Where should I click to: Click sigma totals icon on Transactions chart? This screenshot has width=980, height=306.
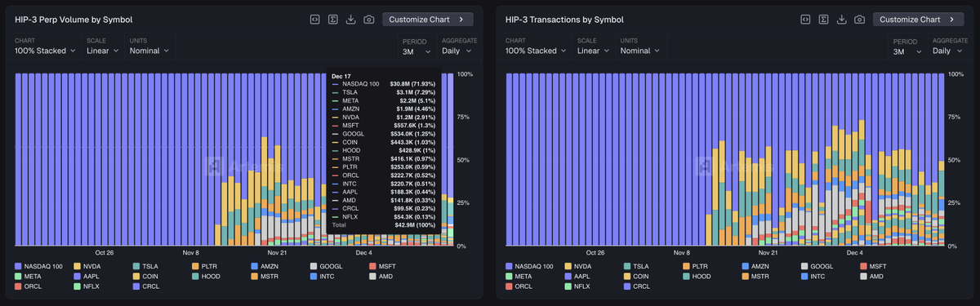(823, 19)
